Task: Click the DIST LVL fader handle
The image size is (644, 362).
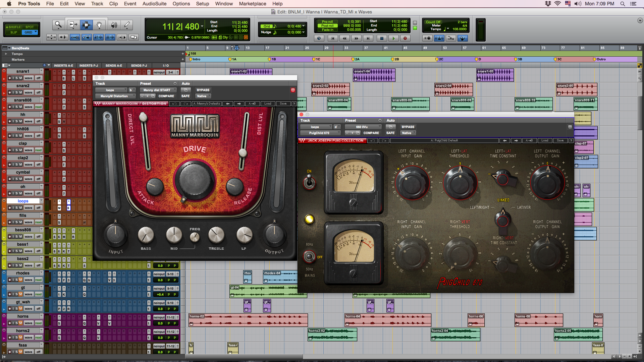Action: (243, 153)
